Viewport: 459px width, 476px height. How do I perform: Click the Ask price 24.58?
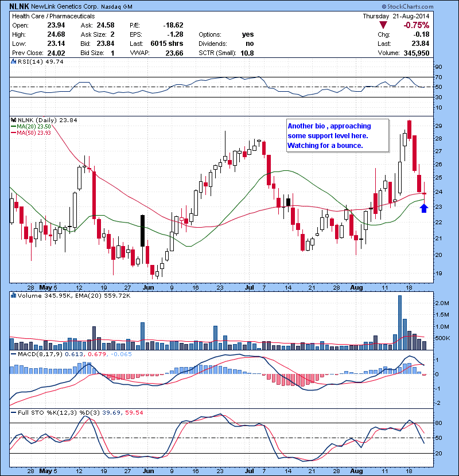[106, 25]
